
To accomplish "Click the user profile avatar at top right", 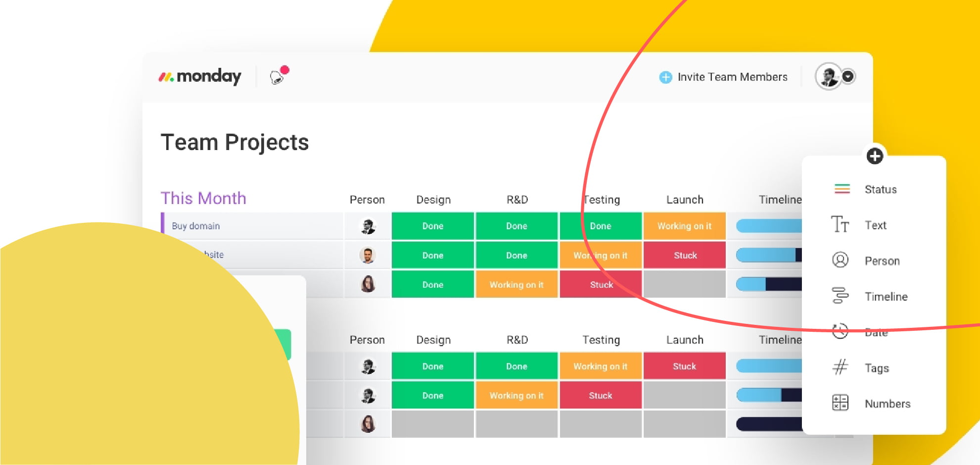I will point(828,76).
